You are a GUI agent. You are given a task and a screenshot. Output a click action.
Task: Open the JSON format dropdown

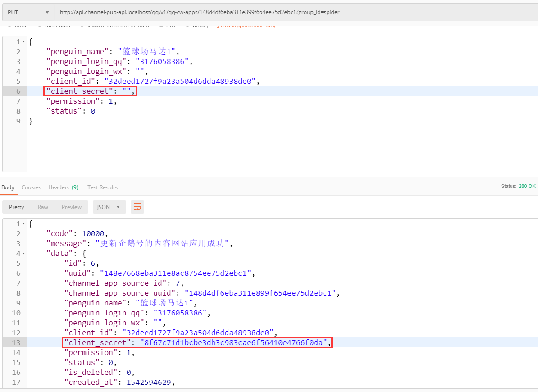point(109,207)
